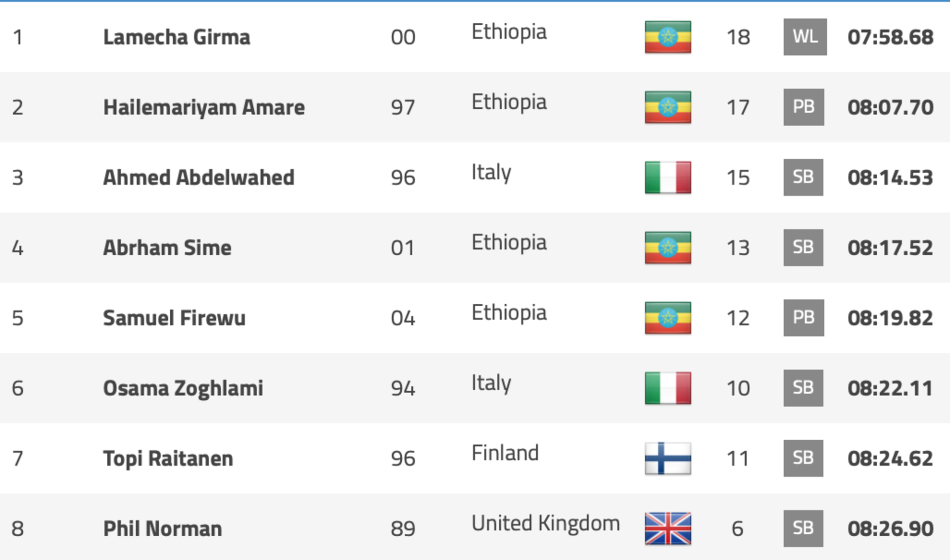This screenshot has height=560, width=950.
Task: Open Abrham Sime athlete entry
Action: pos(167,248)
